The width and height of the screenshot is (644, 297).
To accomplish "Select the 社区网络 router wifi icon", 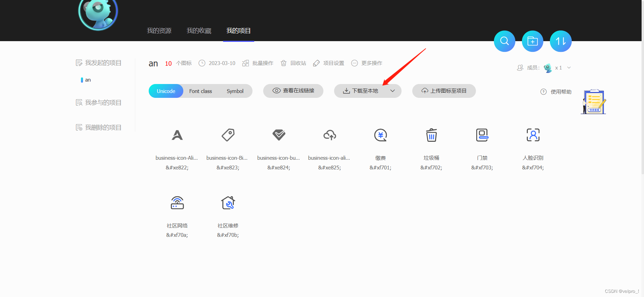I will click(177, 203).
